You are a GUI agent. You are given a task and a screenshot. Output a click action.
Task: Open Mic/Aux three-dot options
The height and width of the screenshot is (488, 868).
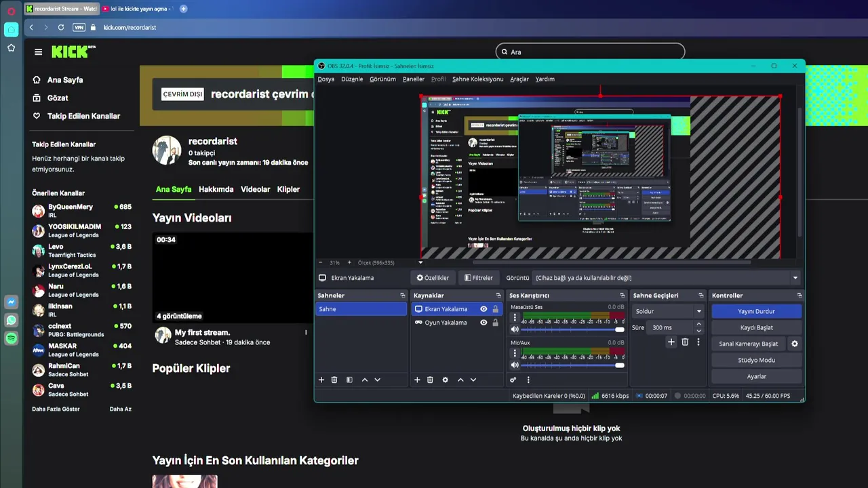pyautogui.click(x=515, y=353)
